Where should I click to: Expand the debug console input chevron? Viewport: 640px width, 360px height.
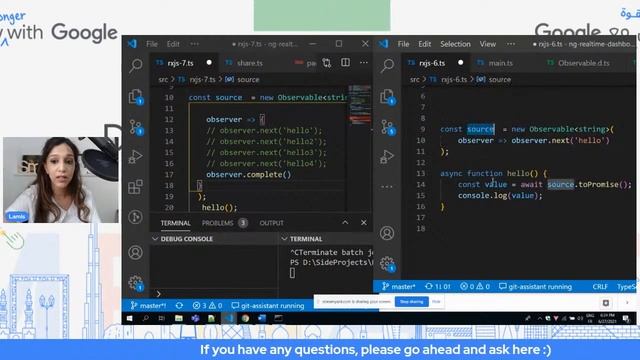click(158, 293)
